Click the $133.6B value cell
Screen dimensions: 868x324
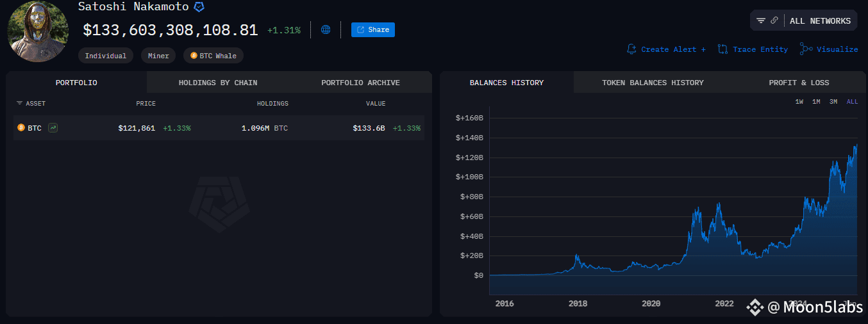369,128
